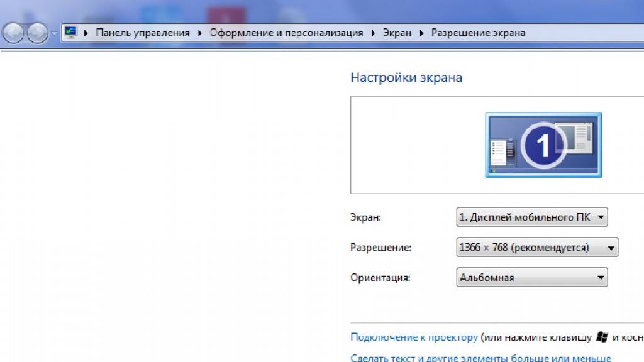Open Подключение к проектору link
Screen dimensions: 644x362
click(x=414, y=337)
